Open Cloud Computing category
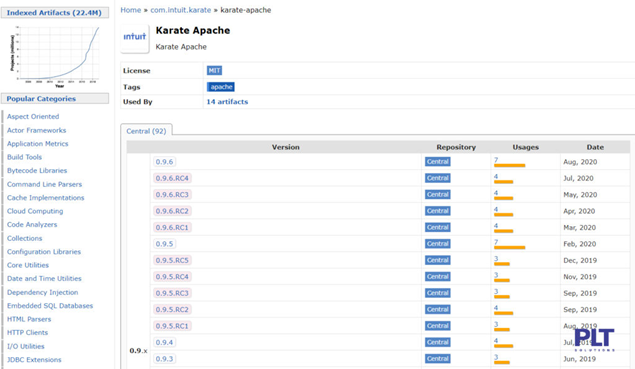Screen dimensions: 635x369 (35, 211)
